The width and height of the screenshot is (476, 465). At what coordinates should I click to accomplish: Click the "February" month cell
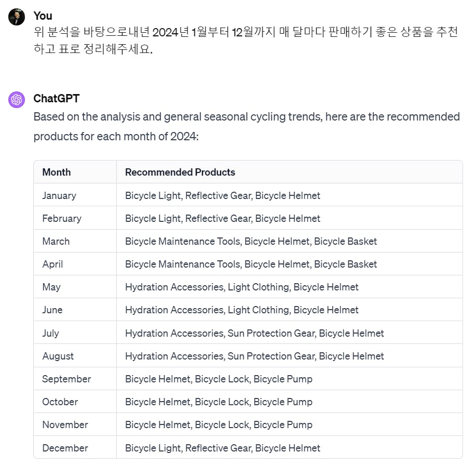(62, 219)
